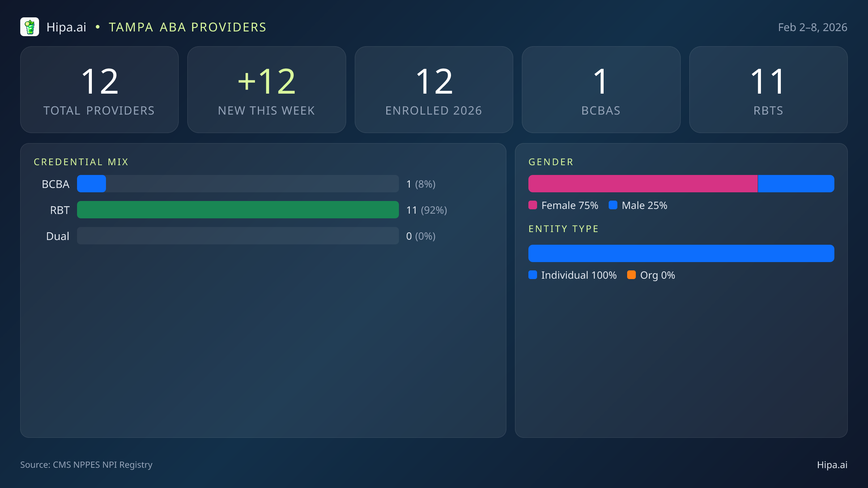
Task: Click the Individual blue legend swatch
Action: click(533, 275)
